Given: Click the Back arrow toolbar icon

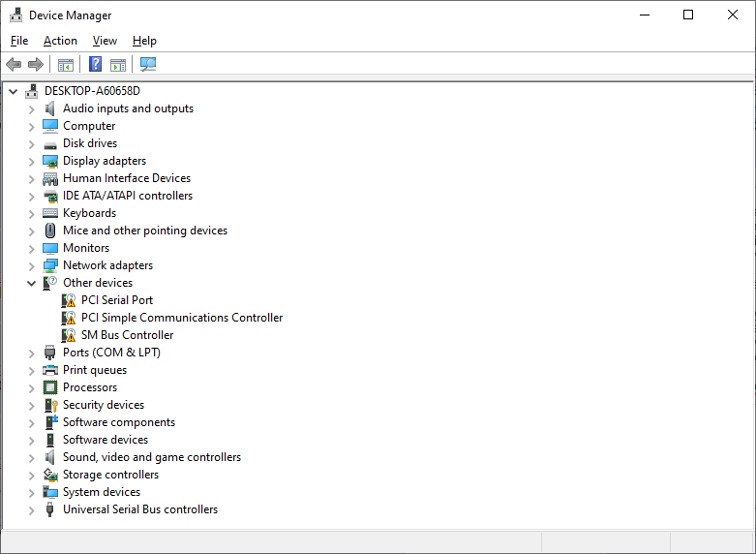Looking at the screenshot, I should [14, 64].
